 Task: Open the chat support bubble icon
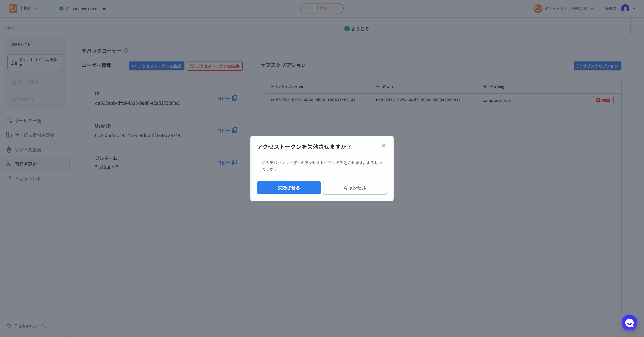point(629,322)
